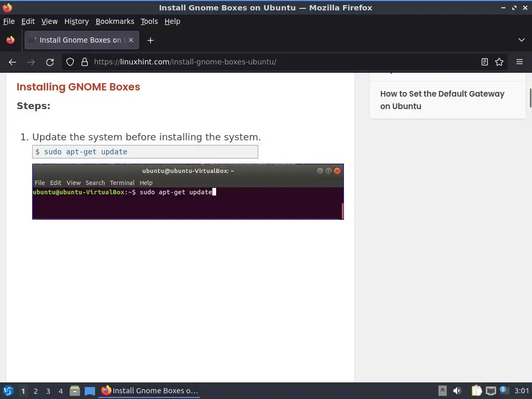The height and width of the screenshot is (399, 532).
Task: Open the Tools menu
Action: click(x=149, y=21)
